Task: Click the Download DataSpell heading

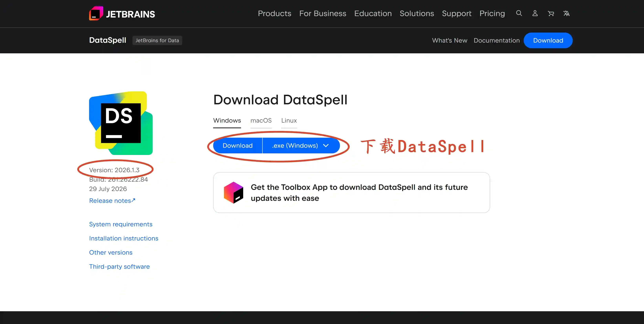Action: pyautogui.click(x=280, y=100)
